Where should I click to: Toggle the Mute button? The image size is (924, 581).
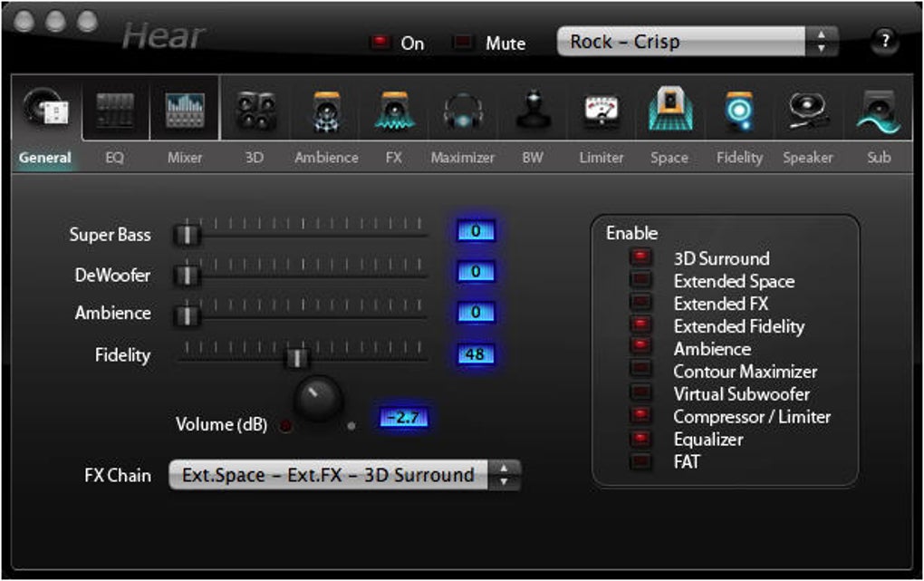(464, 43)
